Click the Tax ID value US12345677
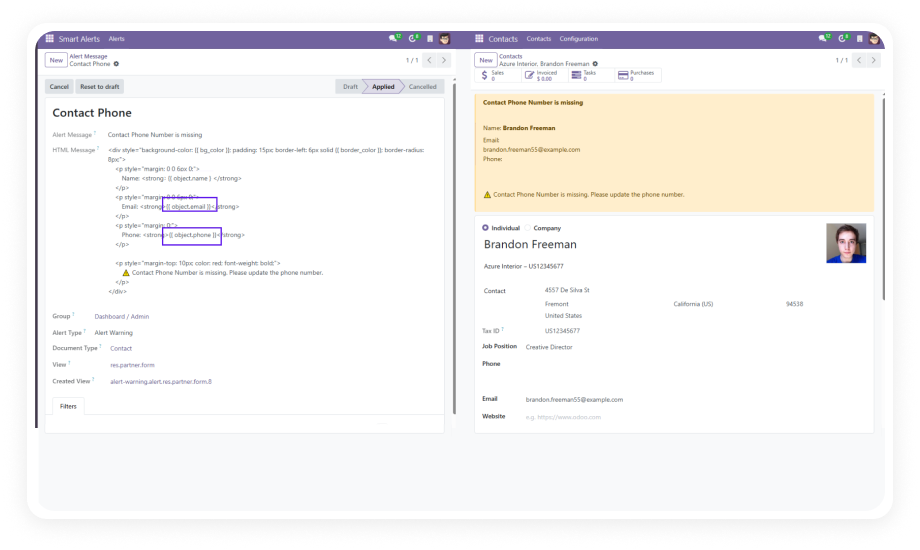Viewport: 920px width, 550px height. click(x=562, y=330)
